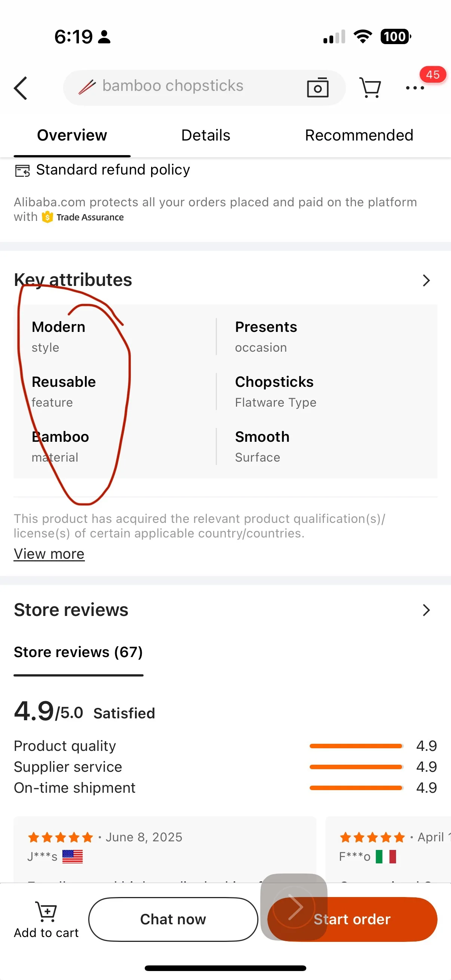Select the Store reviews (67) tab
The width and height of the screenshot is (451, 980).
point(79,653)
